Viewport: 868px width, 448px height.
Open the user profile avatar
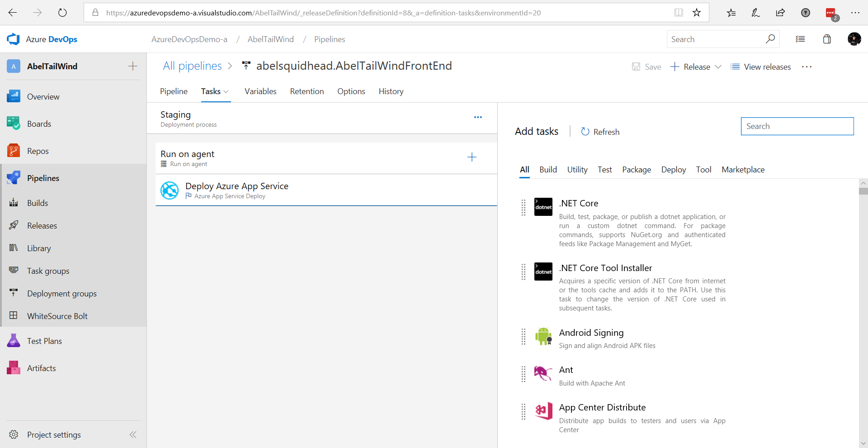click(x=854, y=39)
